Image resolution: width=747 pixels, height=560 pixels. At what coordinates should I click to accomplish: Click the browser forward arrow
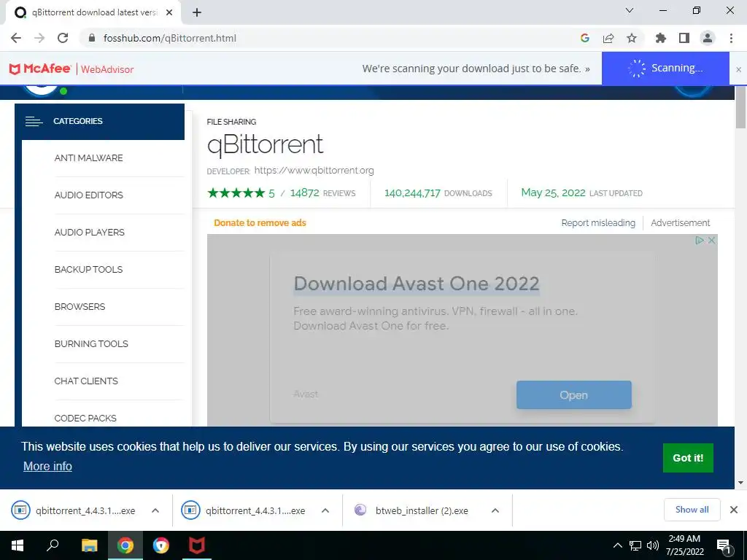click(x=39, y=38)
